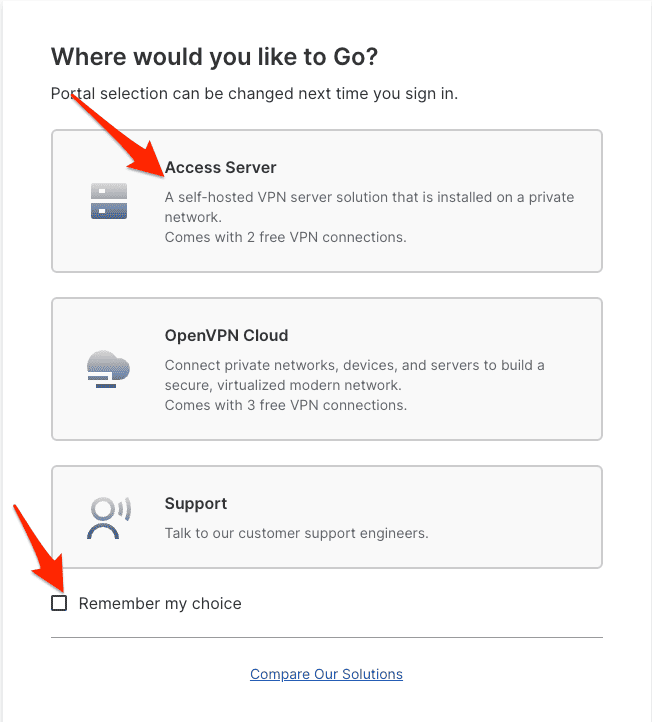This screenshot has height=722, width=652.
Task: Click the OpenVPN Cloud cloud icon
Action: point(108,368)
